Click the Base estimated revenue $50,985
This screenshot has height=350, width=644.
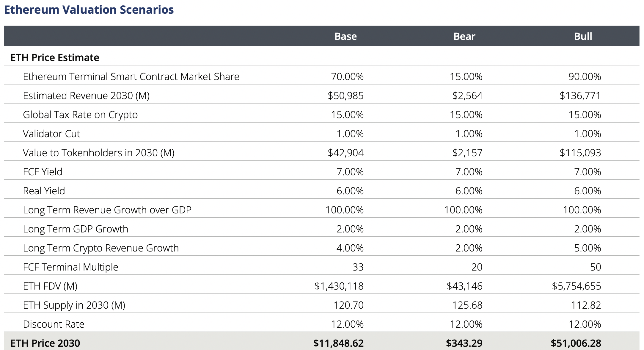(x=345, y=96)
